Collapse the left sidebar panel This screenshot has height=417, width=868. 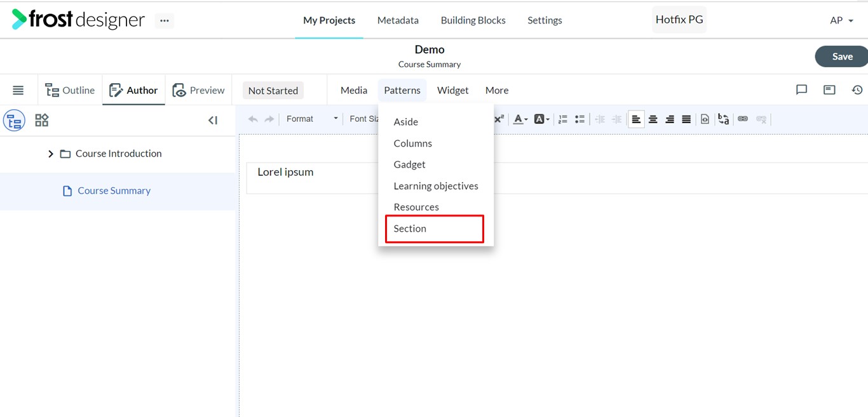(x=213, y=120)
